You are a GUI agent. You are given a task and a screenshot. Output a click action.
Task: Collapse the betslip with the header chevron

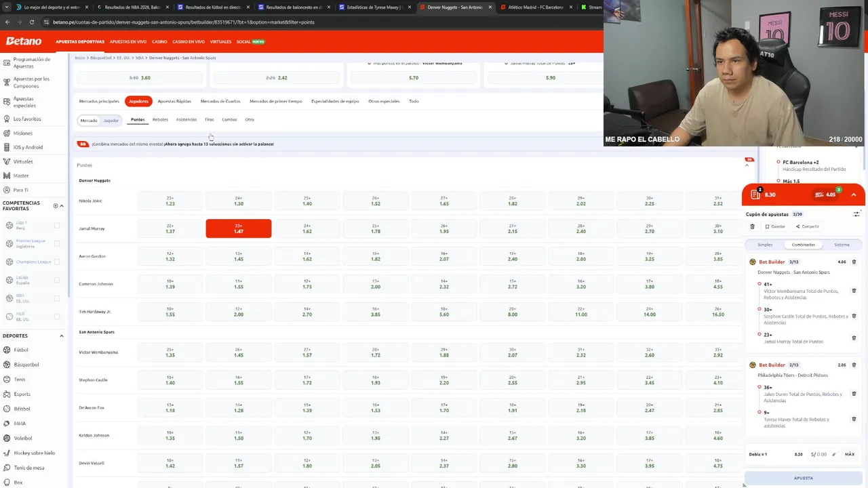854,195
